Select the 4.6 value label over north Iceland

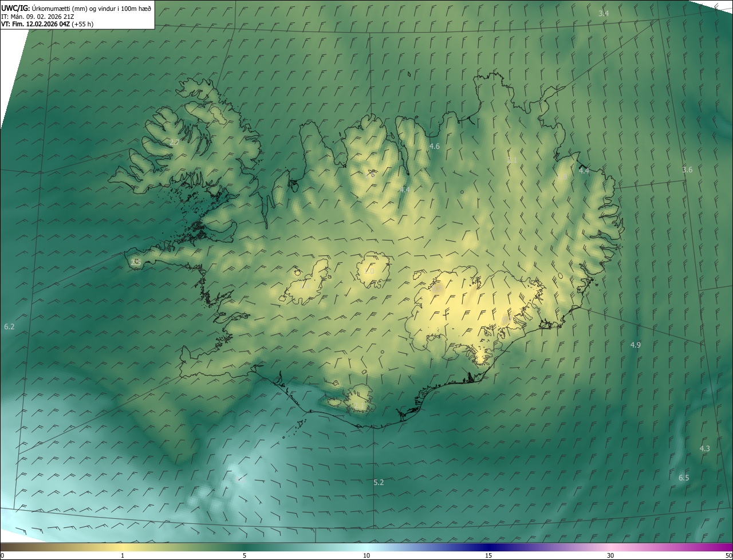(435, 147)
